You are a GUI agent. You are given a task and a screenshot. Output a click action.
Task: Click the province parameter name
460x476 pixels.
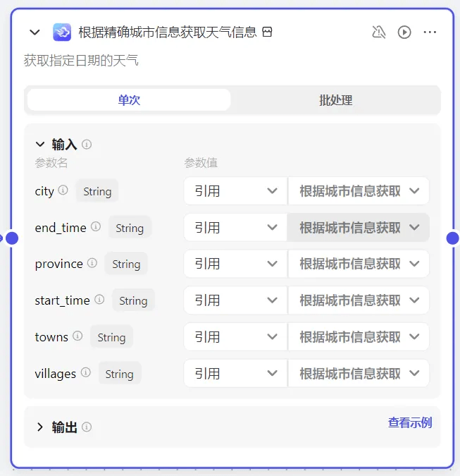click(x=59, y=264)
